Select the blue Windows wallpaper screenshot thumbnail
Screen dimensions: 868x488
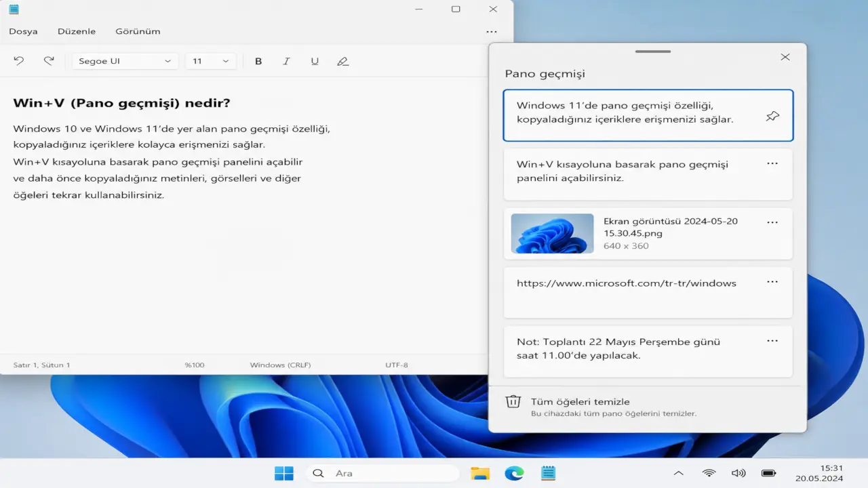tap(552, 233)
